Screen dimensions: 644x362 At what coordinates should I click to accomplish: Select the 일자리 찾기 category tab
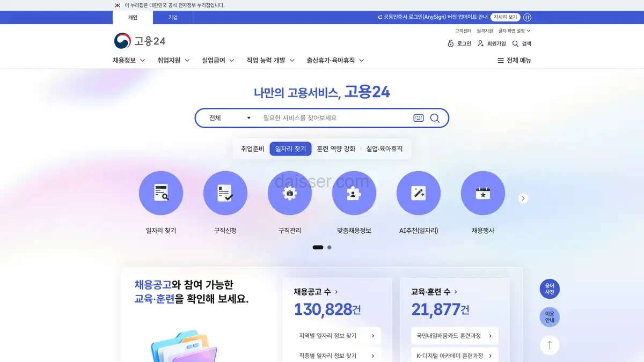[x=290, y=149]
